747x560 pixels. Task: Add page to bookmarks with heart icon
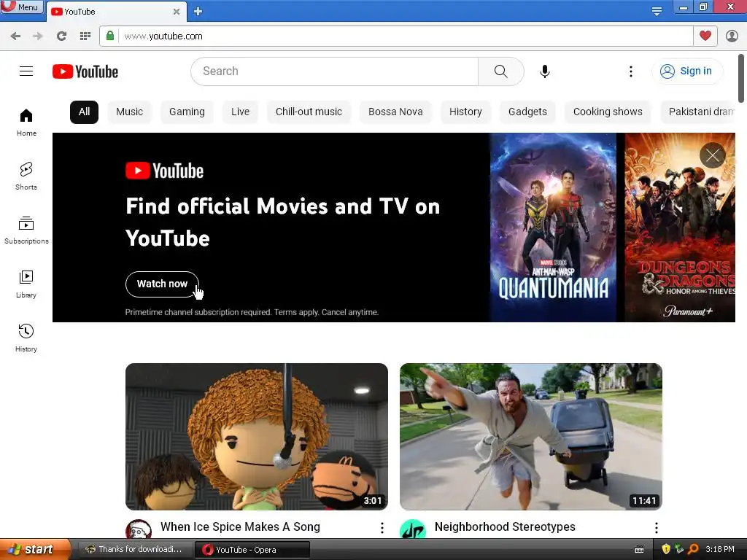pos(705,36)
